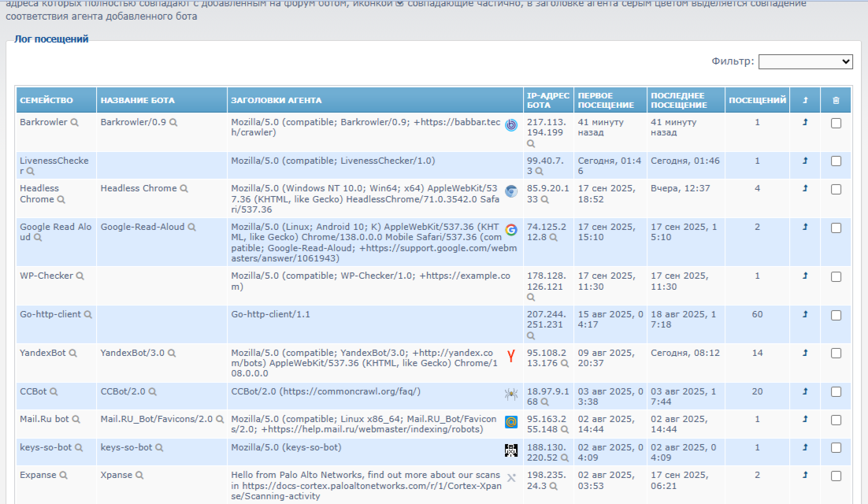Click the up-arrow icon in the table header
This screenshot has height=504, width=868.
click(805, 101)
